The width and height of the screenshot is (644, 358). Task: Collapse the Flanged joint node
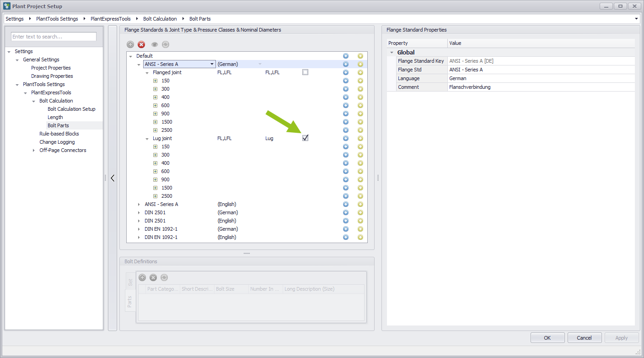[x=147, y=72]
